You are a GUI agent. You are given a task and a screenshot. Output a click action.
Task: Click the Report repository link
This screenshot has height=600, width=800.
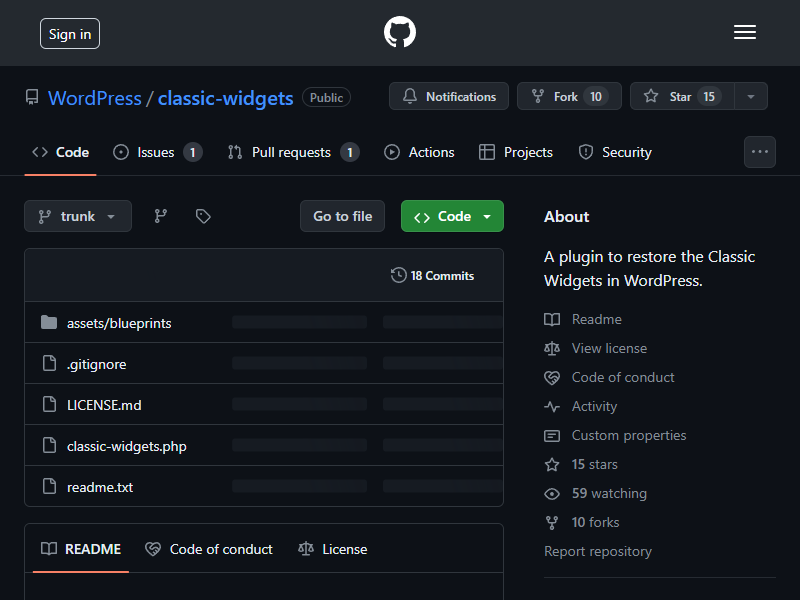coord(598,552)
